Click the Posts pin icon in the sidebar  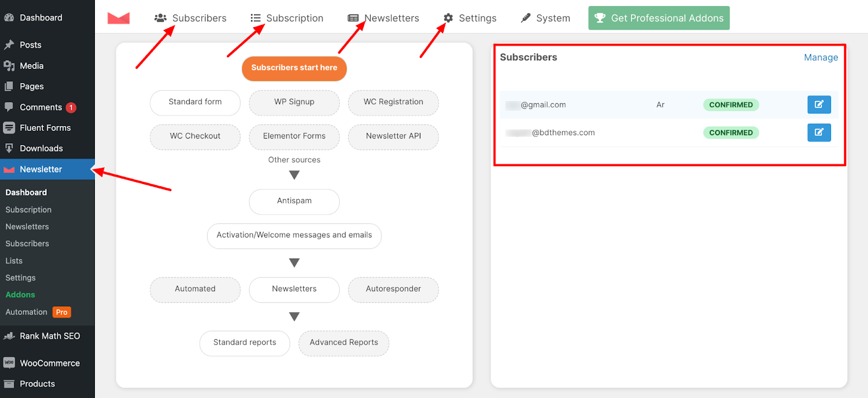pos(9,45)
